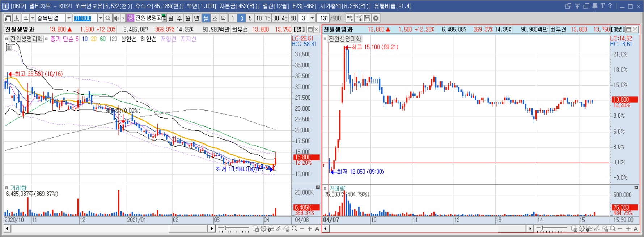The height and width of the screenshot is (237, 644).
Task: Click the 60 moving average legend
Action: [103, 39]
